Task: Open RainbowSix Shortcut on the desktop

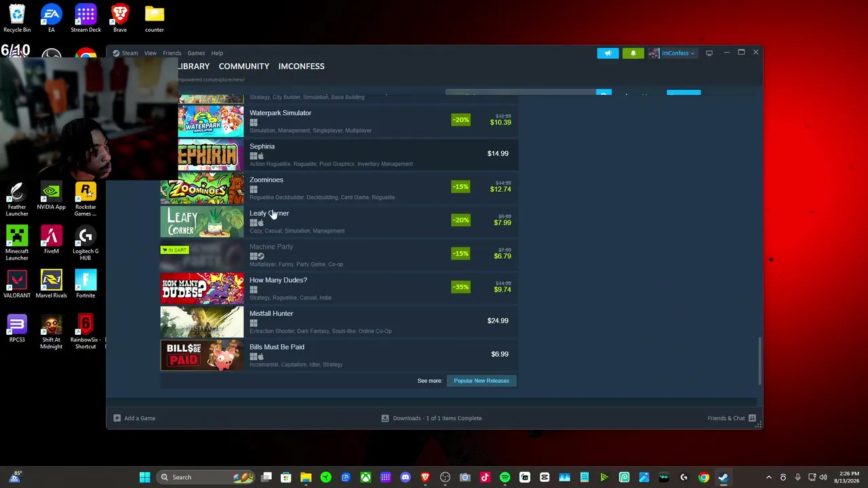Action: tap(85, 332)
